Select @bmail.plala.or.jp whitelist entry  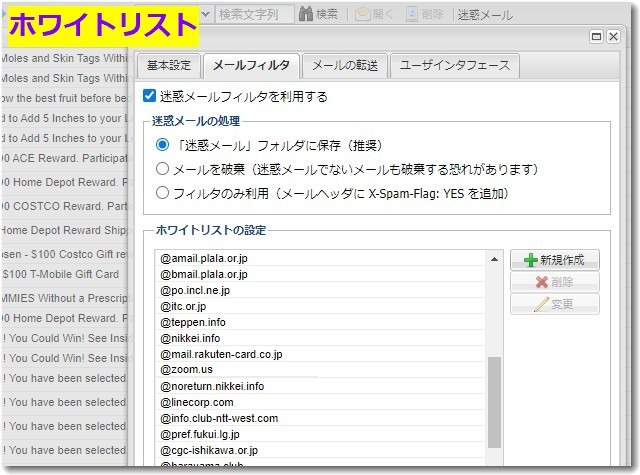(x=320, y=274)
